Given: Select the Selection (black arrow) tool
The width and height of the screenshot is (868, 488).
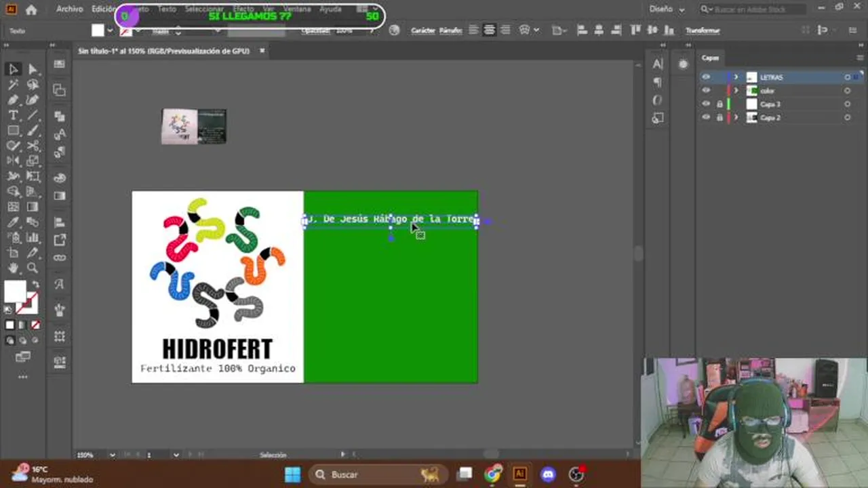Looking at the screenshot, I should (13, 69).
